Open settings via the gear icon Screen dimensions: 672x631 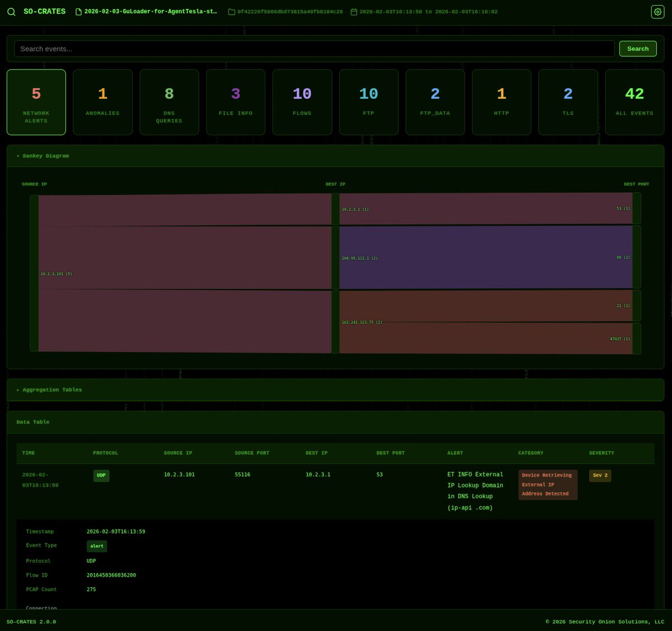coord(657,12)
